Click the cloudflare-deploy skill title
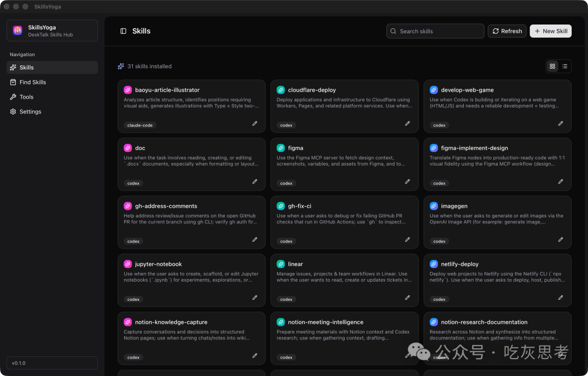Image resolution: width=588 pixels, height=376 pixels. [312, 90]
